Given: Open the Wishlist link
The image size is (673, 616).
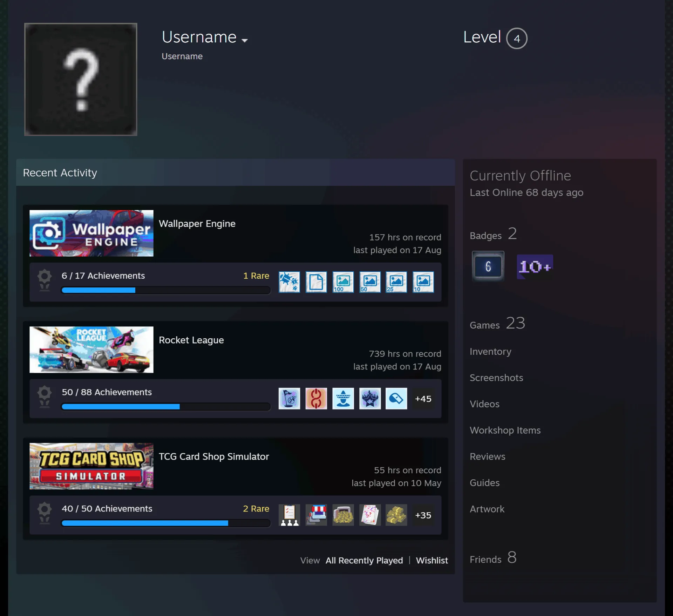Looking at the screenshot, I should [432, 560].
